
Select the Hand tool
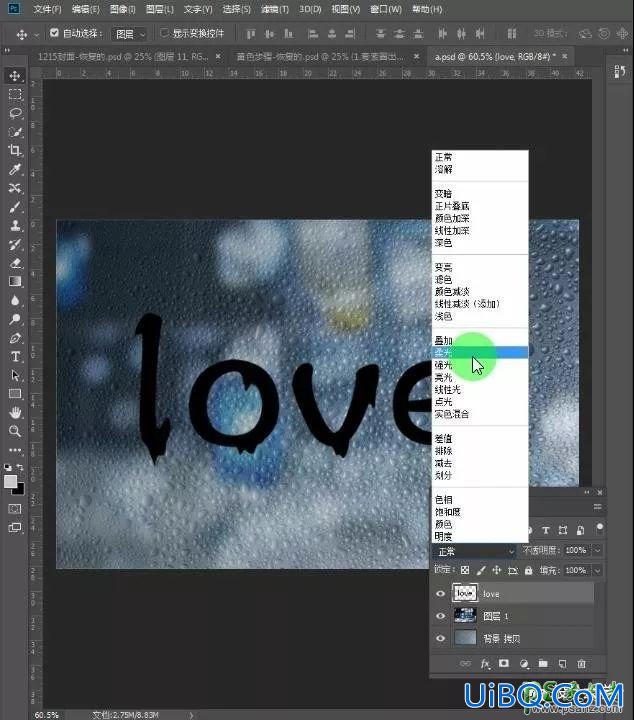click(x=15, y=412)
